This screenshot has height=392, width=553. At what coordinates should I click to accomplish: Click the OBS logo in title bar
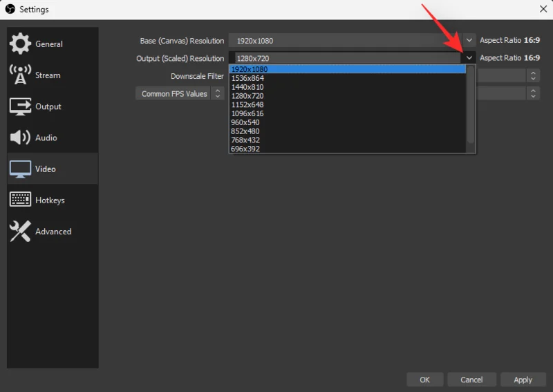10,10
